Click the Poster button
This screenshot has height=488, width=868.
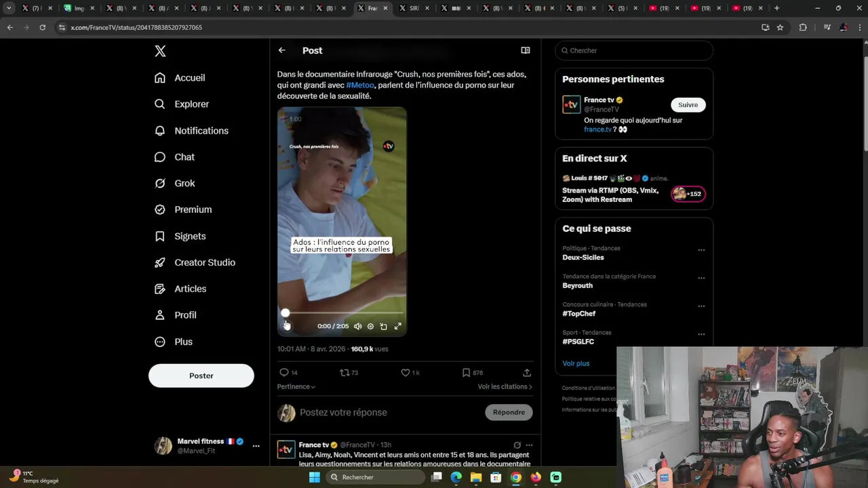(x=201, y=375)
